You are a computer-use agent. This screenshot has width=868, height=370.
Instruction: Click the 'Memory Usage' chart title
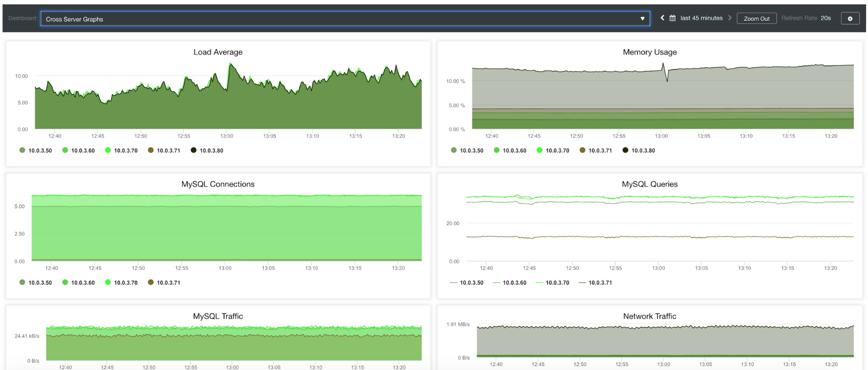point(650,52)
